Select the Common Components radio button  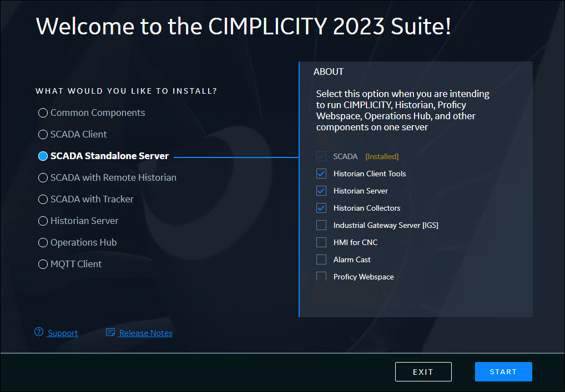(43, 113)
